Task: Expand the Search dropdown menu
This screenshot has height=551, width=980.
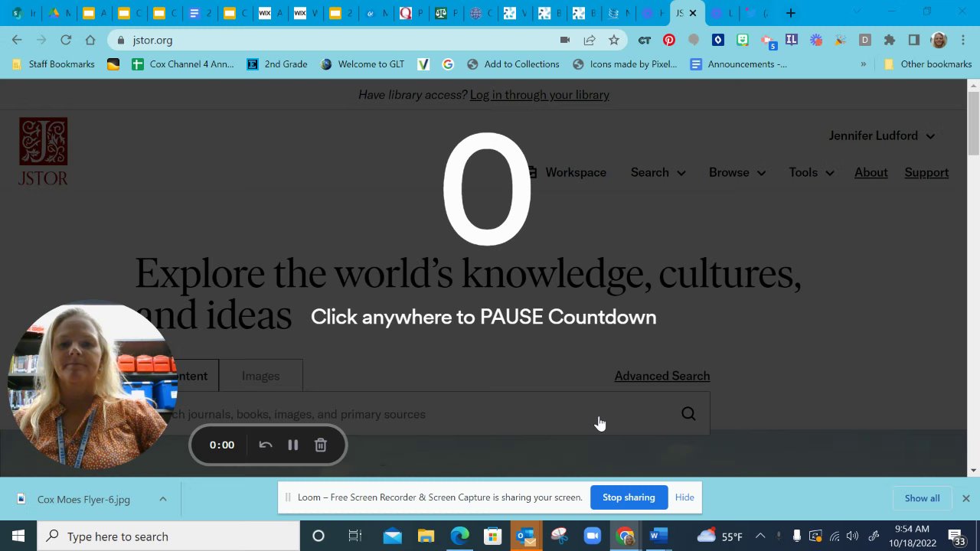Action: pyautogui.click(x=658, y=172)
